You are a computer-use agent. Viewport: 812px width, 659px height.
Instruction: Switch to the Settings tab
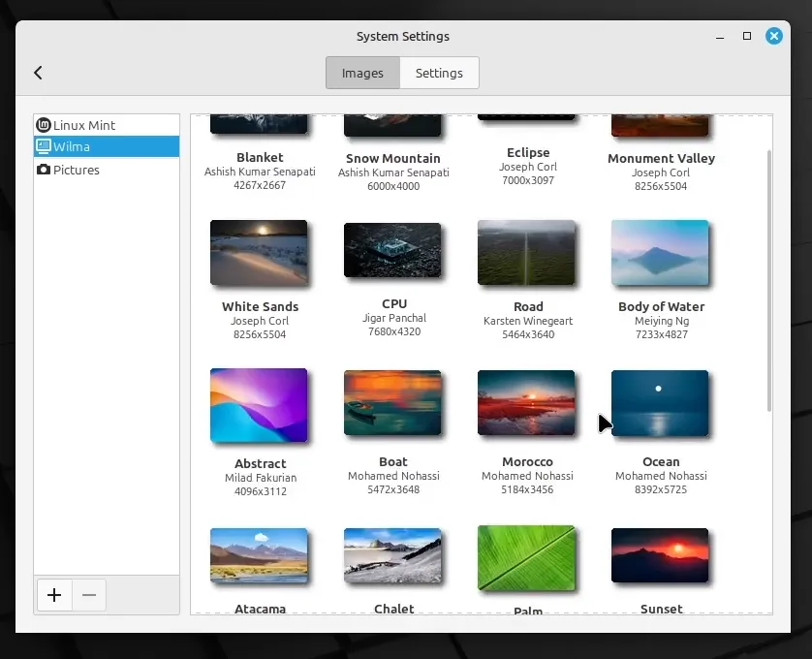439,73
